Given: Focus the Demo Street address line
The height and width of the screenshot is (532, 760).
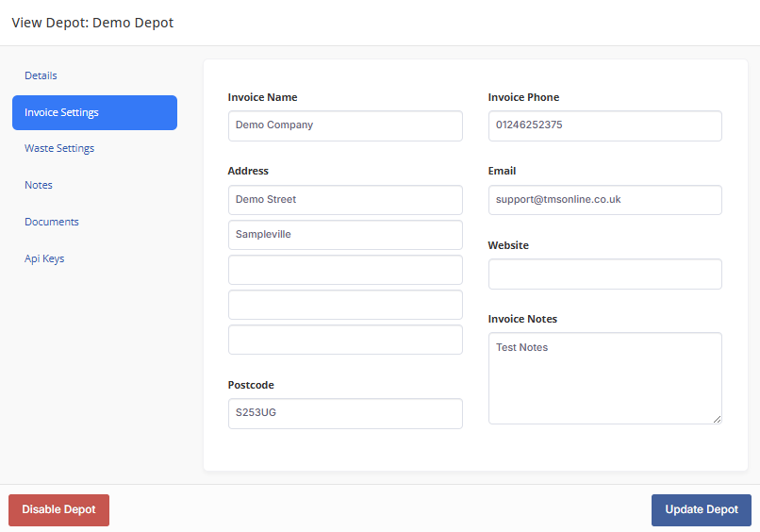Looking at the screenshot, I should 345,200.
